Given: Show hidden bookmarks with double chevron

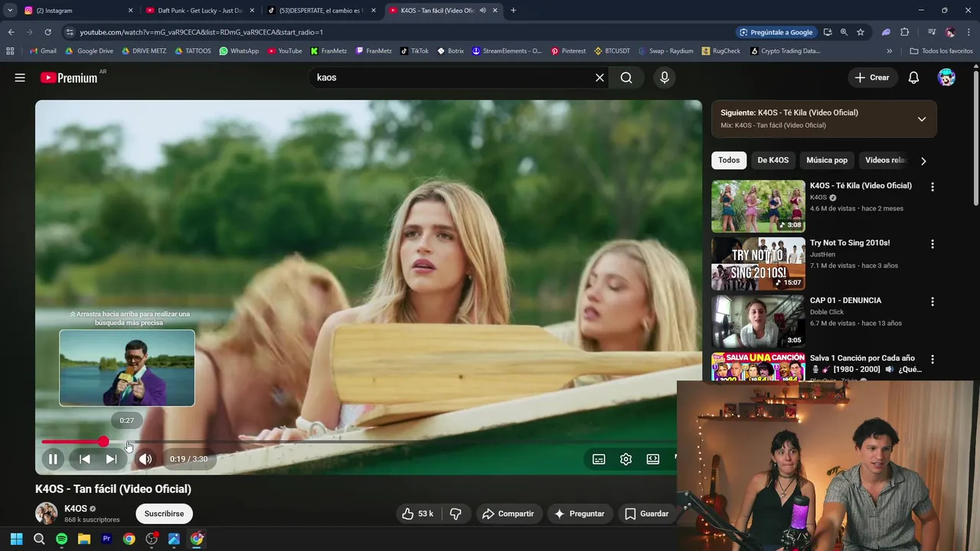Looking at the screenshot, I should click(889, 51).
